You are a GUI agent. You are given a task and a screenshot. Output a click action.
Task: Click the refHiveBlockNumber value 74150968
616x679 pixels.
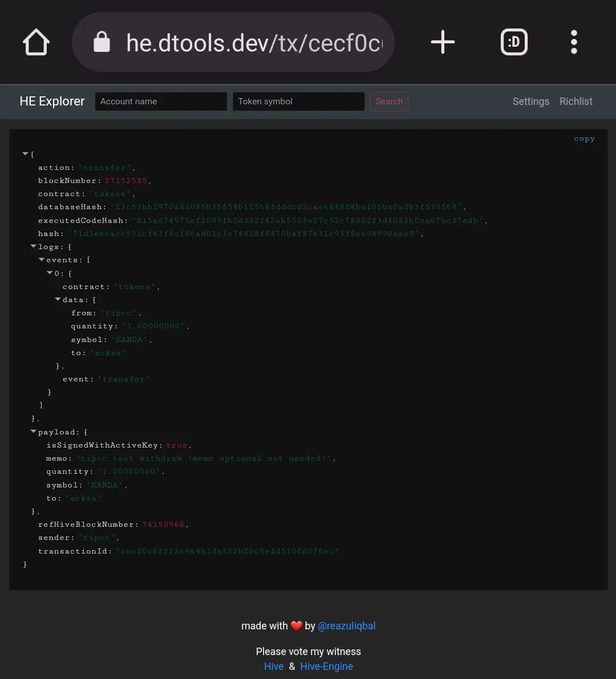click(x=163, y=525)
